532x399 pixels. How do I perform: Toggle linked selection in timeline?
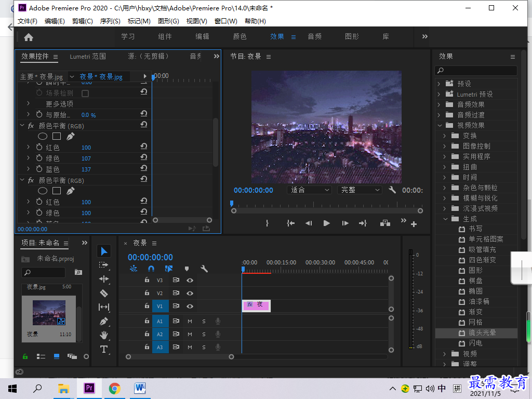pyautogui.click(x=169, y=269)
